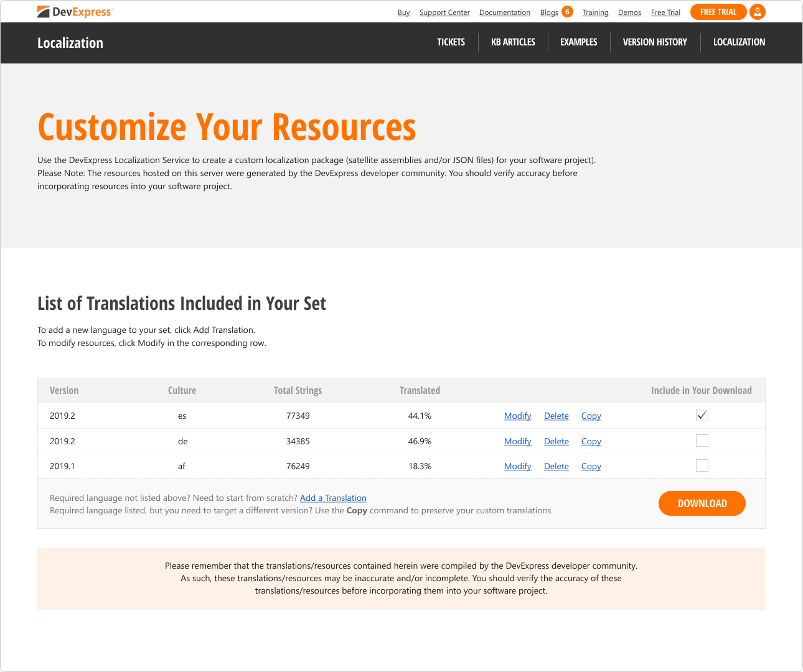Modify the af 2019.1 translation
Screen dimensions: 803x672
coord(518,466)
